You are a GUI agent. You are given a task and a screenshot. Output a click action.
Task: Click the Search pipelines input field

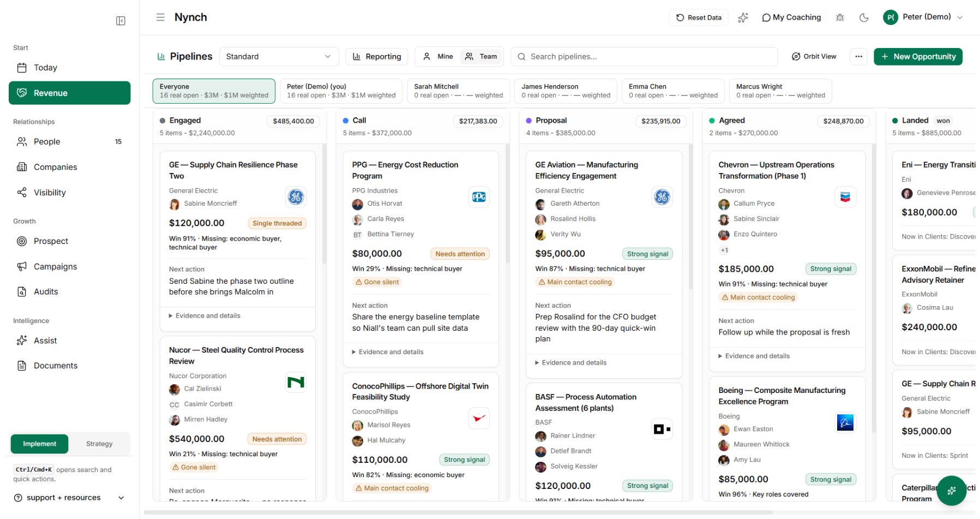pos(644,56)
